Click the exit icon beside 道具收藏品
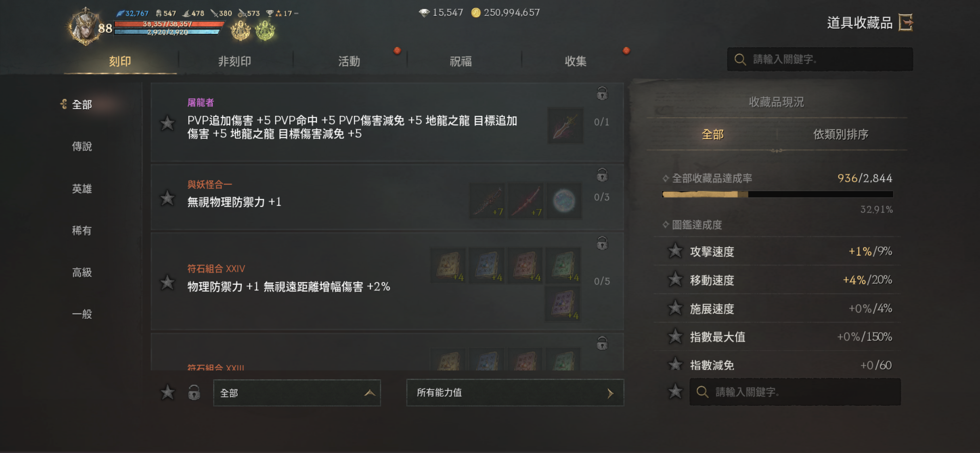This screenshot has width=980, height=453. [906, 23]
